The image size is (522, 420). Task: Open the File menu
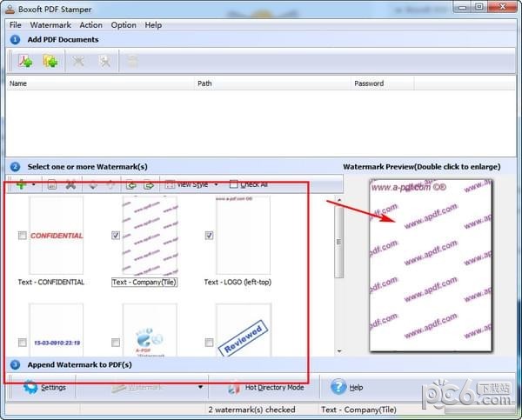(16, 25)
